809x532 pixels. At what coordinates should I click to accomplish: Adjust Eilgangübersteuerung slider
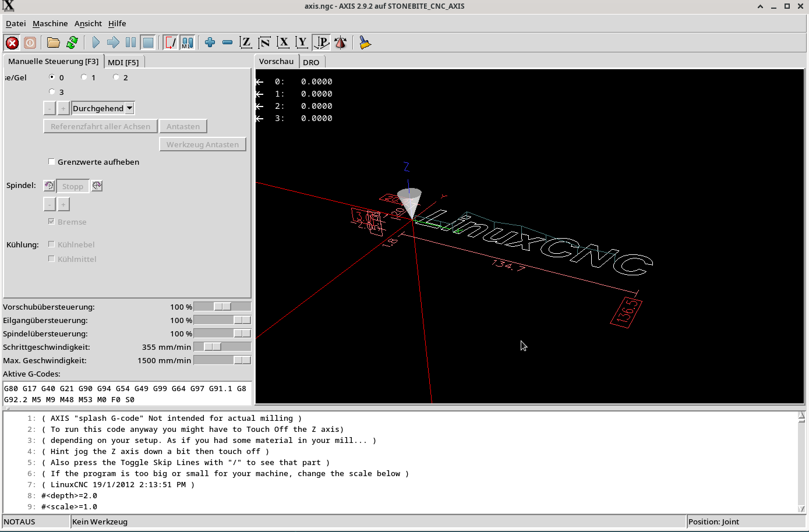tap(222, 320)
